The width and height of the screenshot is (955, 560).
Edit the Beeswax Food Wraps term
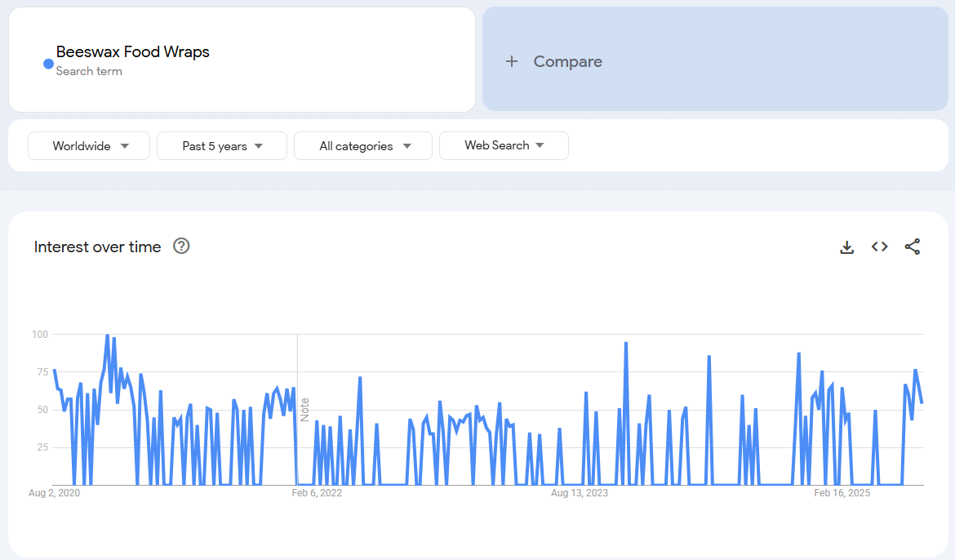(132, 52)
